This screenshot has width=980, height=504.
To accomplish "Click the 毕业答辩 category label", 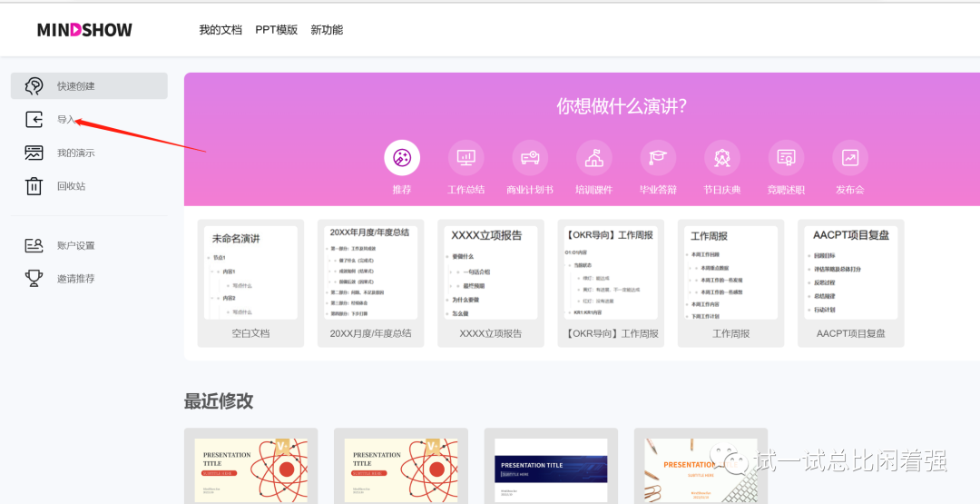I will coord(658,190).
